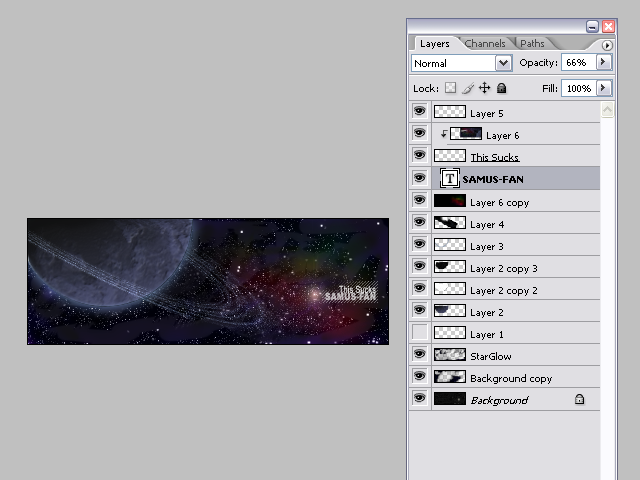
Task: Hide Layer 2 copy 2 visibility
Action: click(420, 288)
